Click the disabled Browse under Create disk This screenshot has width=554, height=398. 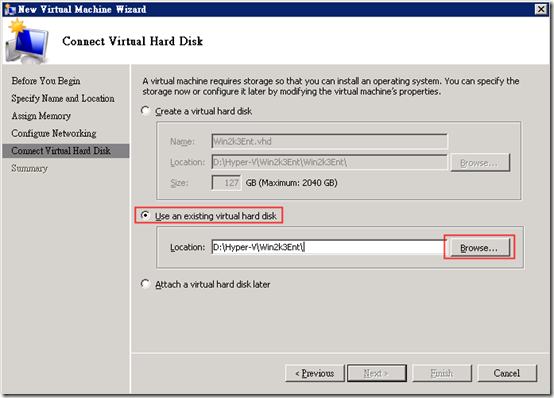click(480, 163)
